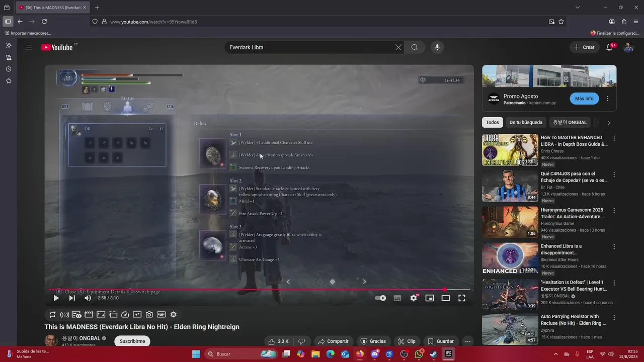Dislike the video
The height and width of the screenshot is (362, 644).
coord(302,341)
